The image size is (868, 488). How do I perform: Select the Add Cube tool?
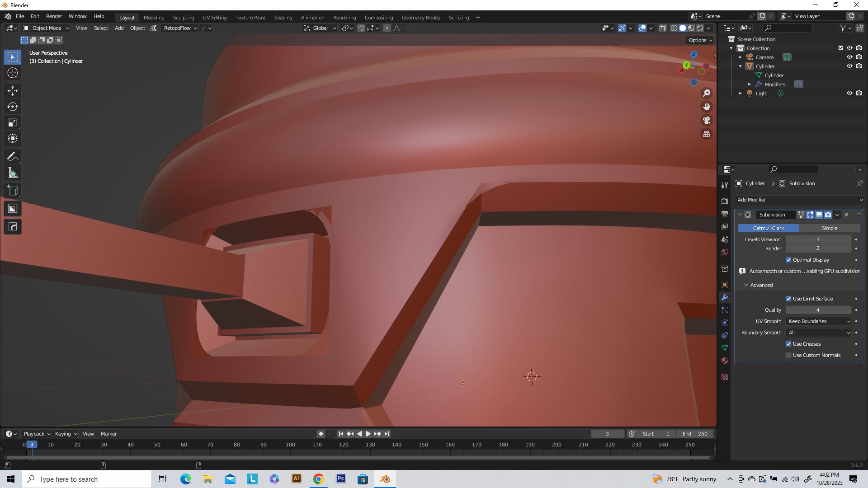(13, 191)
